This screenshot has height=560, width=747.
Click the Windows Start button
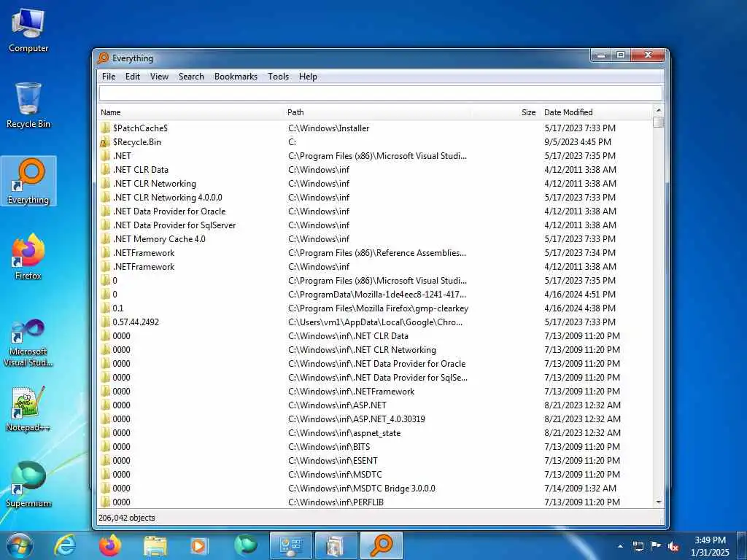pos(20,545)
